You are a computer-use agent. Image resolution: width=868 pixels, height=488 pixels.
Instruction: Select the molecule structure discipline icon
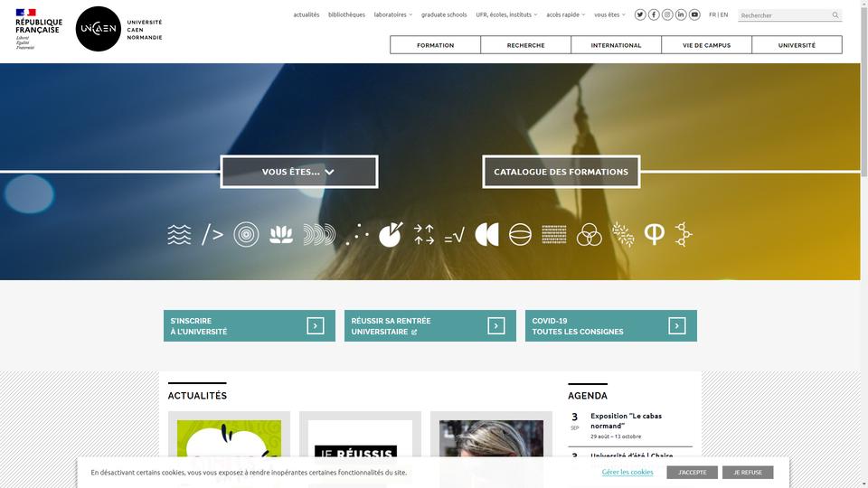684,235
